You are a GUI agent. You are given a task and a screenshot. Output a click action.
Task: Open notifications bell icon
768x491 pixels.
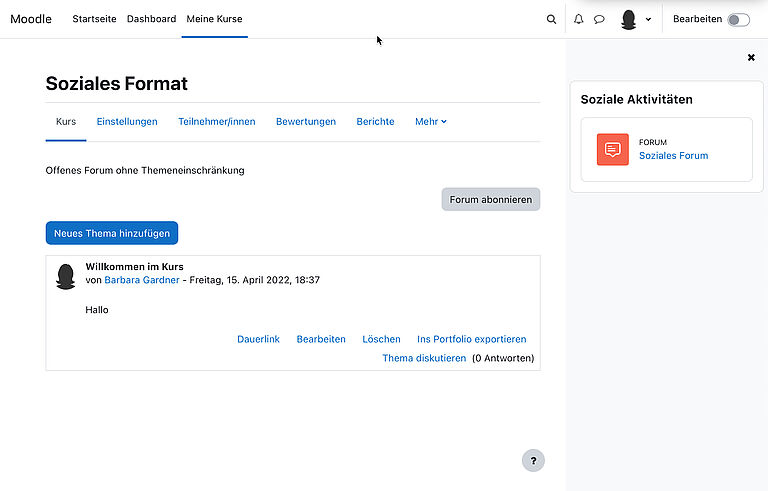click(x=578, y=19)
